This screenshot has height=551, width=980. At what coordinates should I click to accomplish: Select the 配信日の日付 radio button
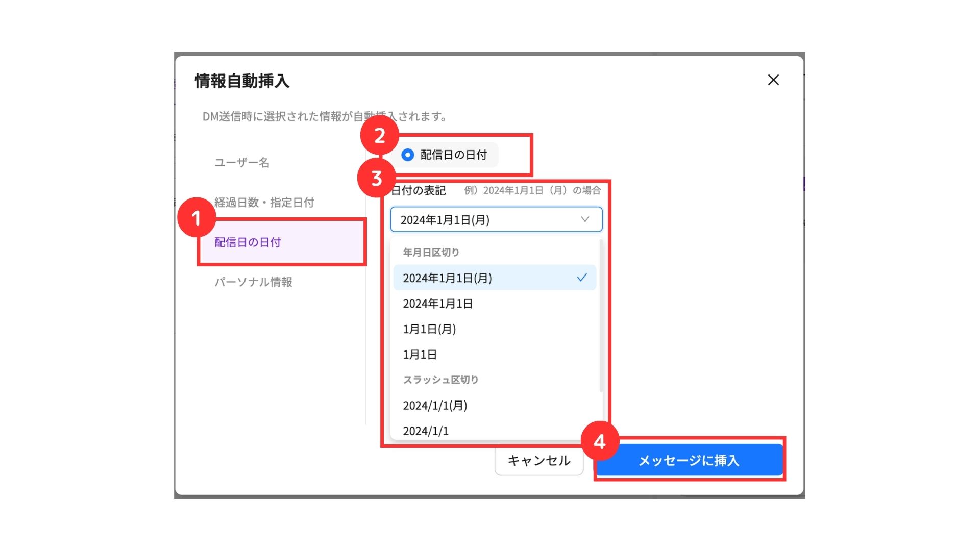click(407, 155)
